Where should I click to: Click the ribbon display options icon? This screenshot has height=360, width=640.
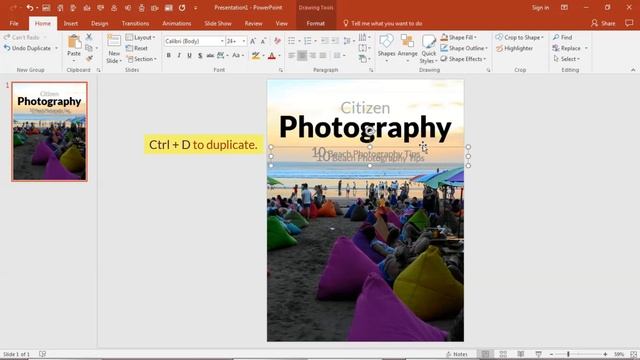click(x=564, y=8)
